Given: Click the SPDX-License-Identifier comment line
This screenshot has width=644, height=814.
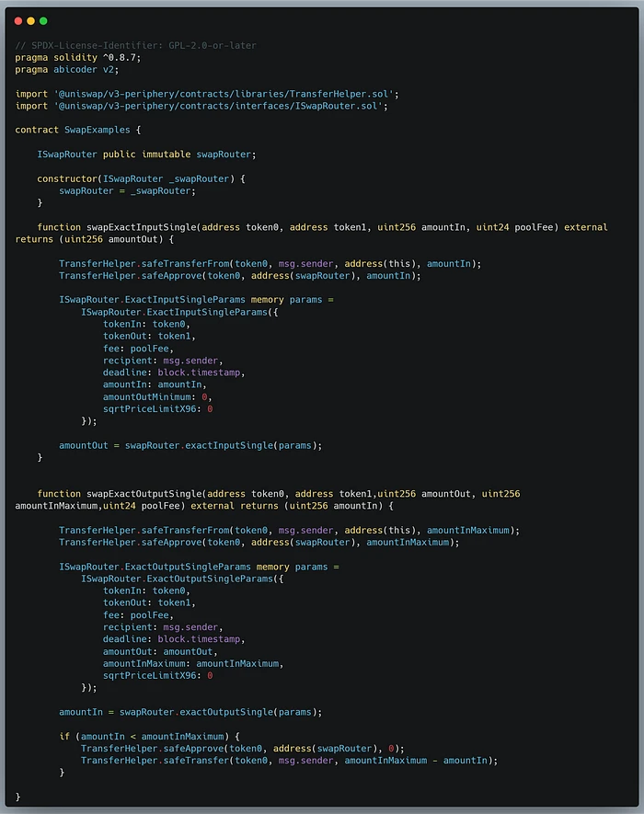Looking at the screenshot, I should click(135, 45).
